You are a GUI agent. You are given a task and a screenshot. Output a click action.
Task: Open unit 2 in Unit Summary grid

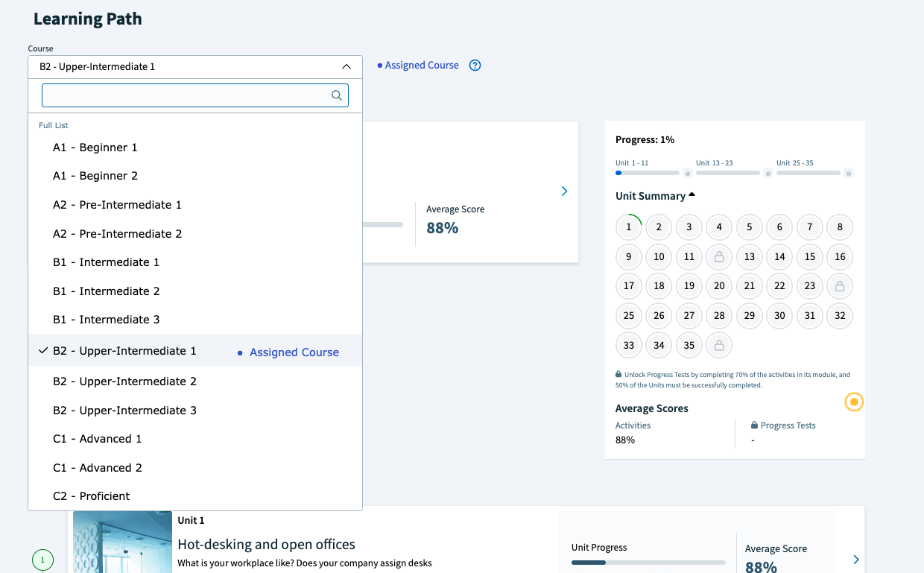[x=659, y=227]
